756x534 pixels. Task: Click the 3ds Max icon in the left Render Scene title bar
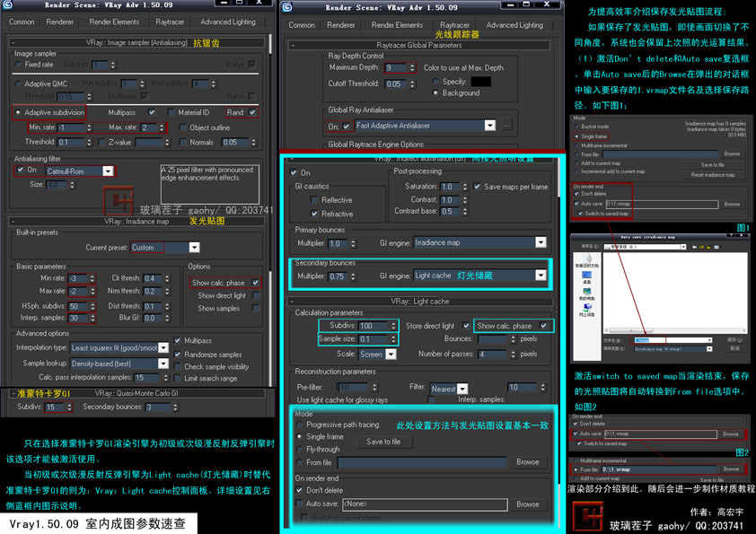[x=7, y=4]
